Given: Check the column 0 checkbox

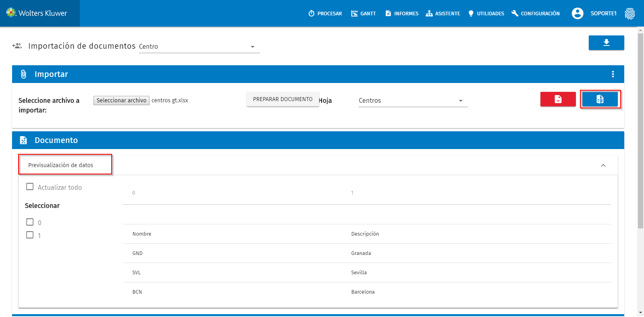Looking at the screenshot, I should pyautogui.click(x=30, y=222).
